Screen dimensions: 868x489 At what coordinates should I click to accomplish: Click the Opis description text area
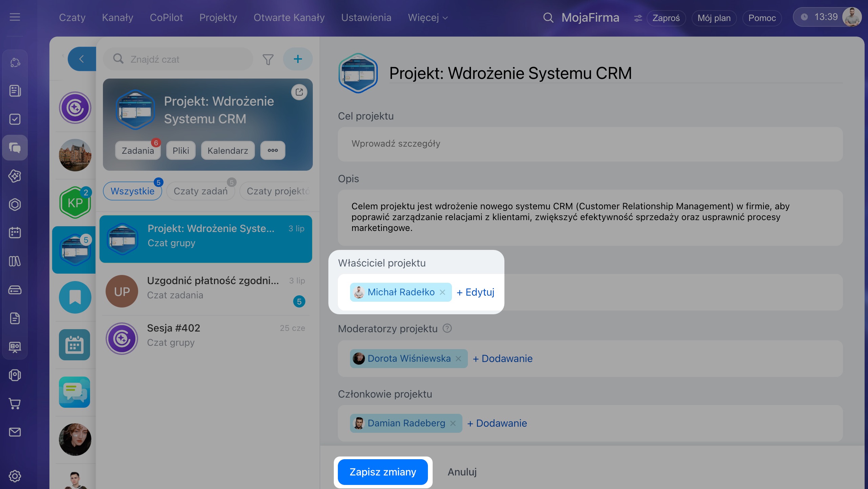pyautogui.click(x=590, y=217)
